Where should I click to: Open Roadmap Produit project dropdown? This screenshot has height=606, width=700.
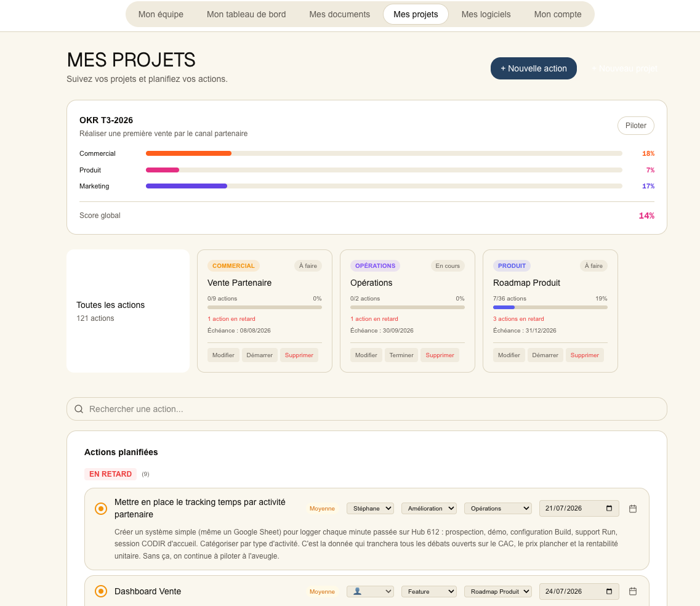pos(498,591)
